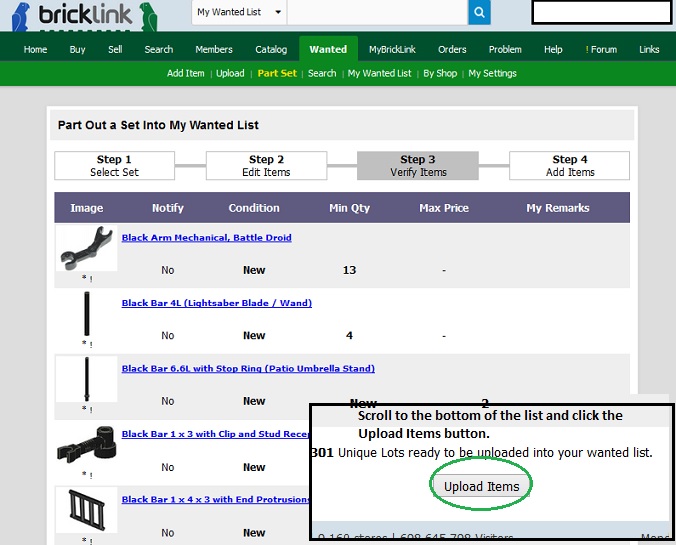Click the search text field in header
The height and width of the screenshot is (545, 676).
pyautogui.click(x=378, y=12)
